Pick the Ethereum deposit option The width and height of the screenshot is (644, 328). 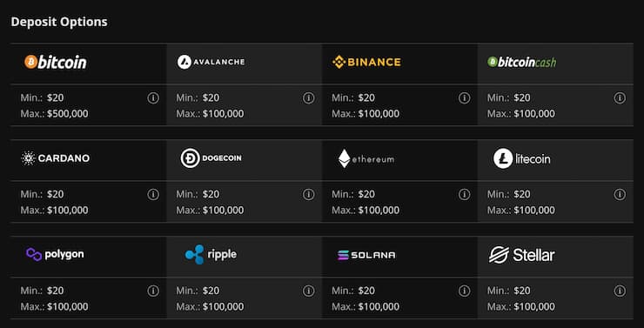point(366,158)
